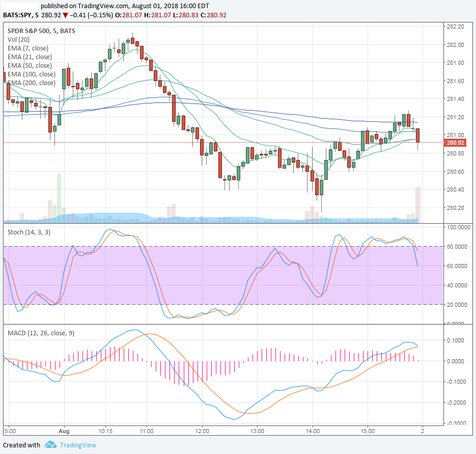Select the EMA (21, close) indicator label
The image size is (476, 454).
(30, 57)
